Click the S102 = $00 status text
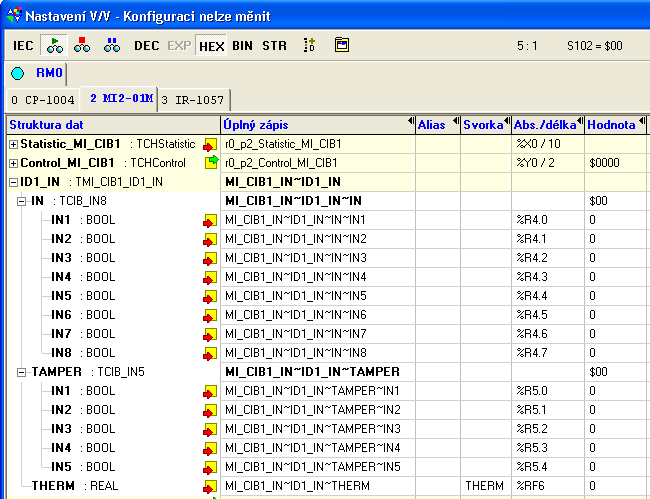Image resolution: width=650 pixels, height=499 pixels. [594, 46]
